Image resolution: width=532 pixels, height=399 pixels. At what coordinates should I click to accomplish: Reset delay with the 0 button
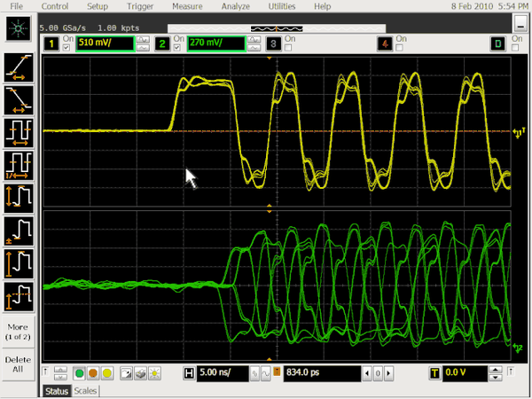378,373
